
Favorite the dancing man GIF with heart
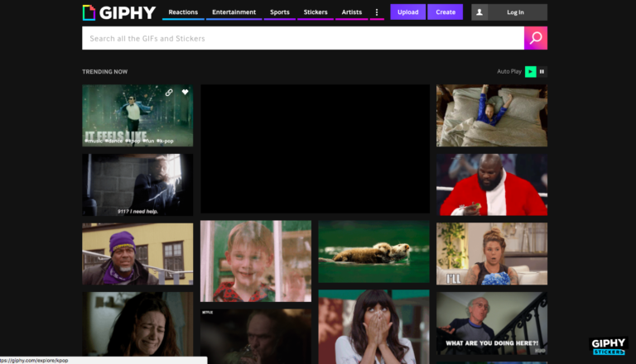click(x=185, y=92)
